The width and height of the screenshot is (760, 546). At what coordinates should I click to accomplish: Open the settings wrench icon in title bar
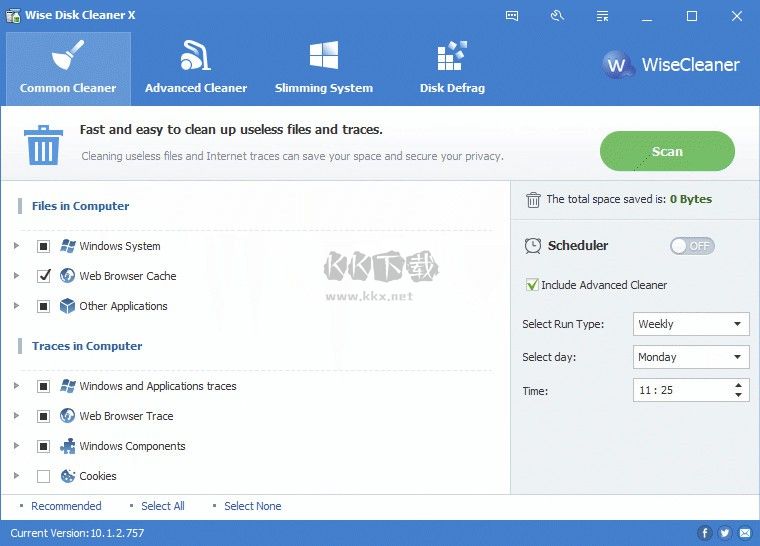pyautogui.click(x=557, y=16)
